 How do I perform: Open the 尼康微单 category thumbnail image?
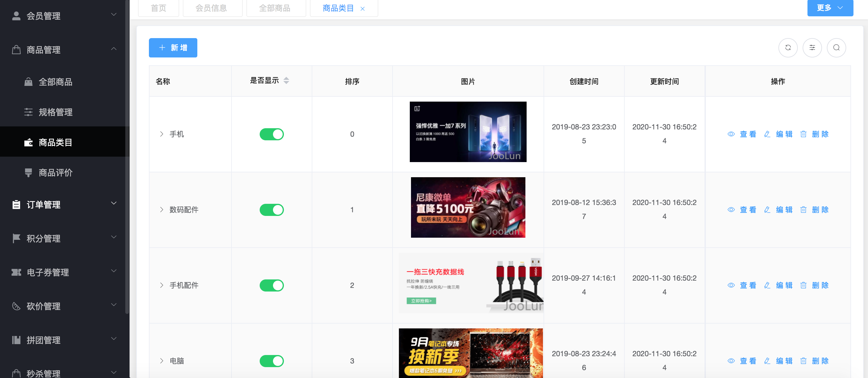coord(468,207)
